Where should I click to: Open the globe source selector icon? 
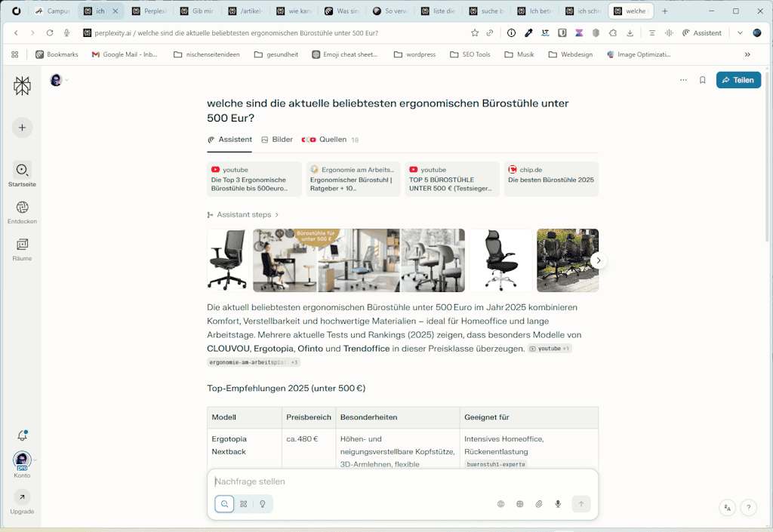pos(500,504)
